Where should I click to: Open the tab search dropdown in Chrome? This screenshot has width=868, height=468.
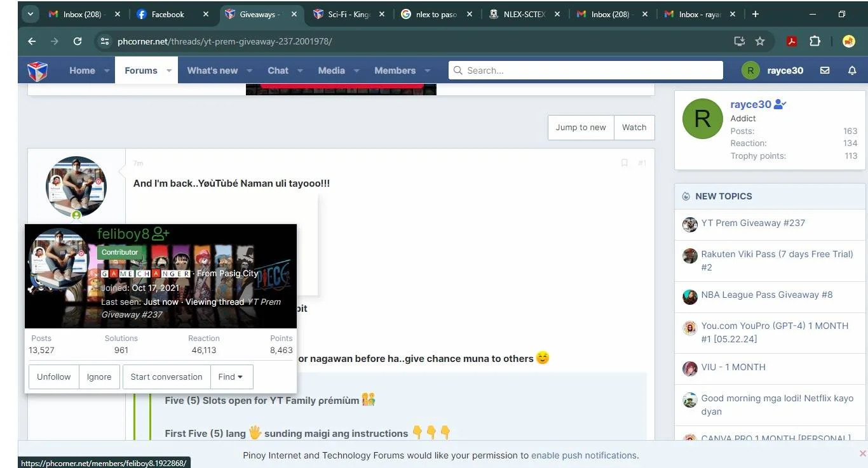pos(31,14)
